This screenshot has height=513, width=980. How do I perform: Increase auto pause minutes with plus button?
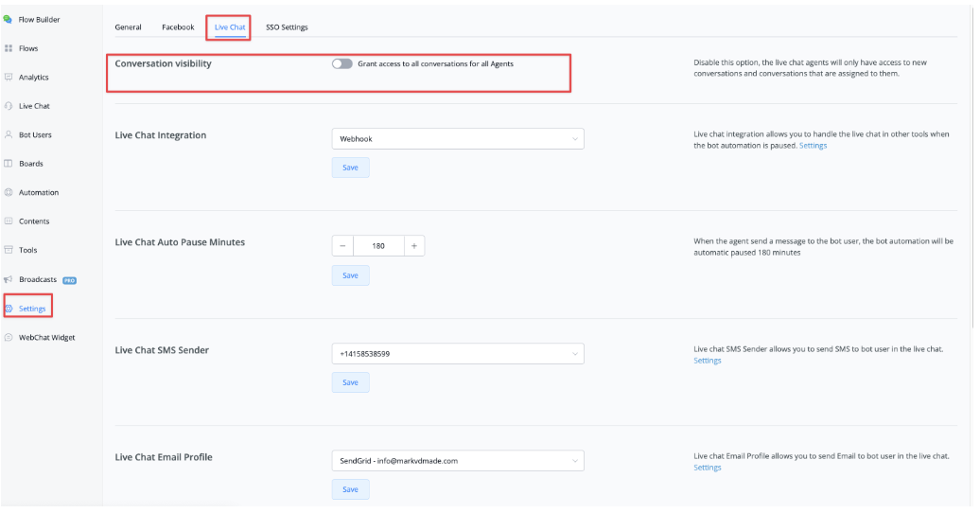point(413,246)
